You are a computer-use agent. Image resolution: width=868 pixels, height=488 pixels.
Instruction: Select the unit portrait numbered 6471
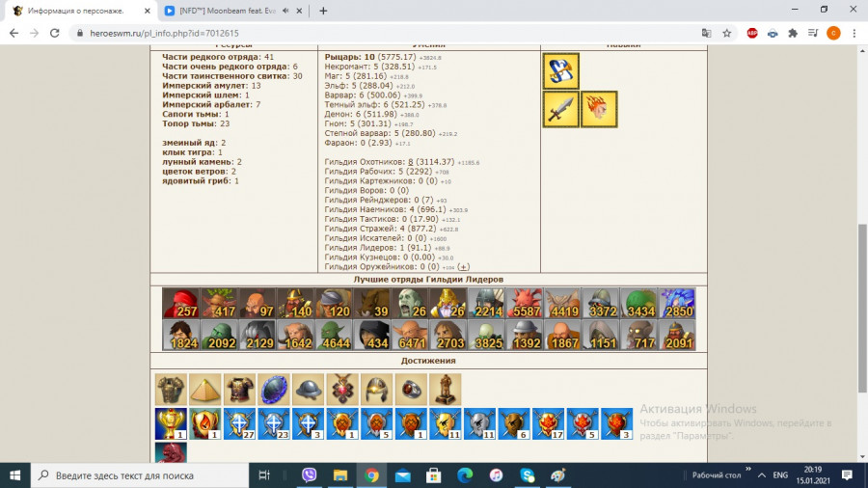click(x=410, y=335)
